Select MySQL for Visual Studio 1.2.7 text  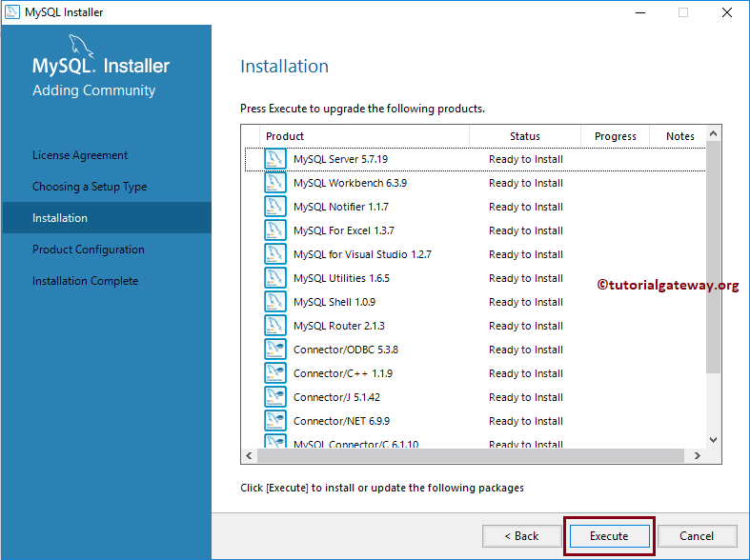click(x=362, y=254)
